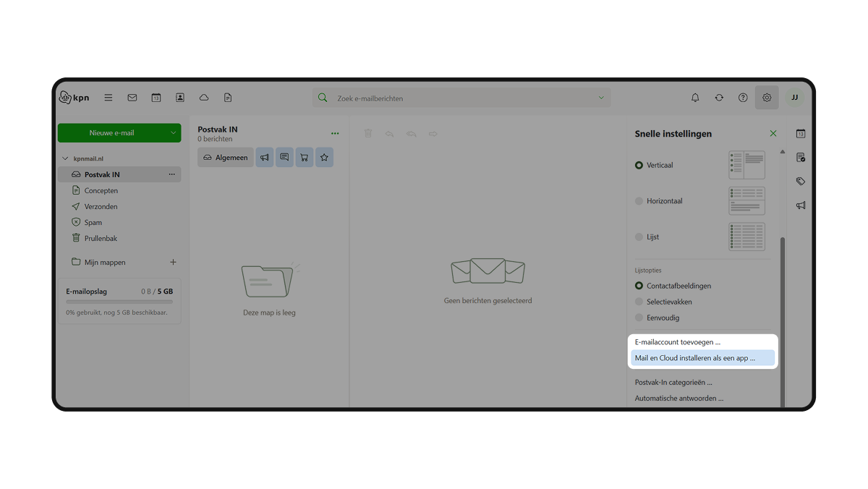Click the settings gear icon
This screenshot has height=489, width=868.
(767, 98)
